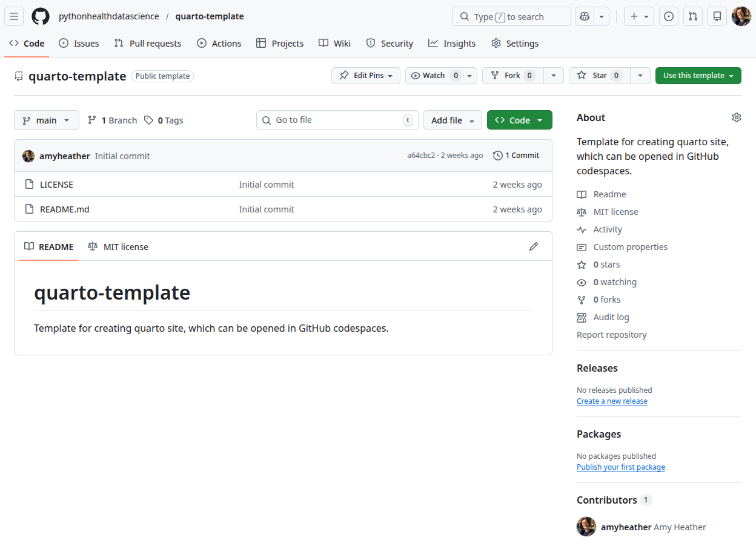Open the green Code dropdown

point(519,120)
